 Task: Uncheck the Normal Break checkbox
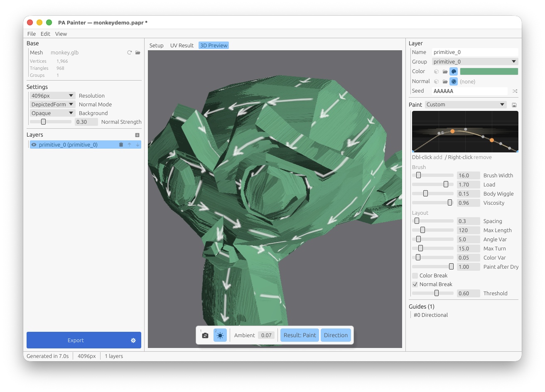click(415, 284)
